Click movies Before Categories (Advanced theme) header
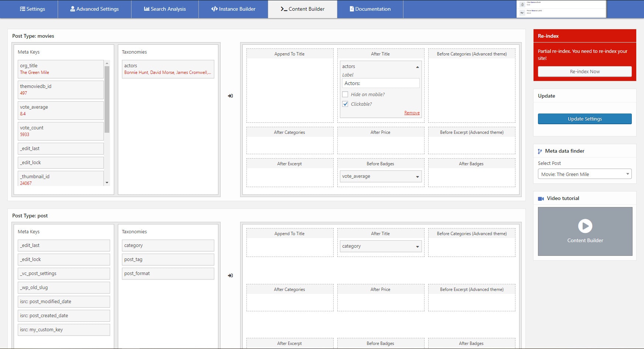Viewport: 644px width, 349px height. point(471,54)
